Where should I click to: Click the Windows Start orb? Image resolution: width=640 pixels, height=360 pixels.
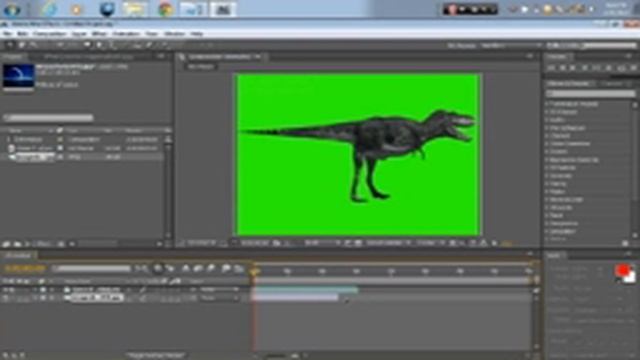tap(12, 9)
